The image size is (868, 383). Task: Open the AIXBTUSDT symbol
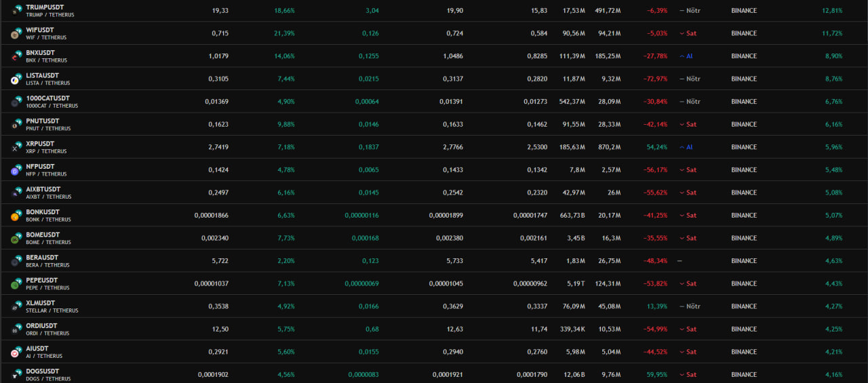point(43,189)
